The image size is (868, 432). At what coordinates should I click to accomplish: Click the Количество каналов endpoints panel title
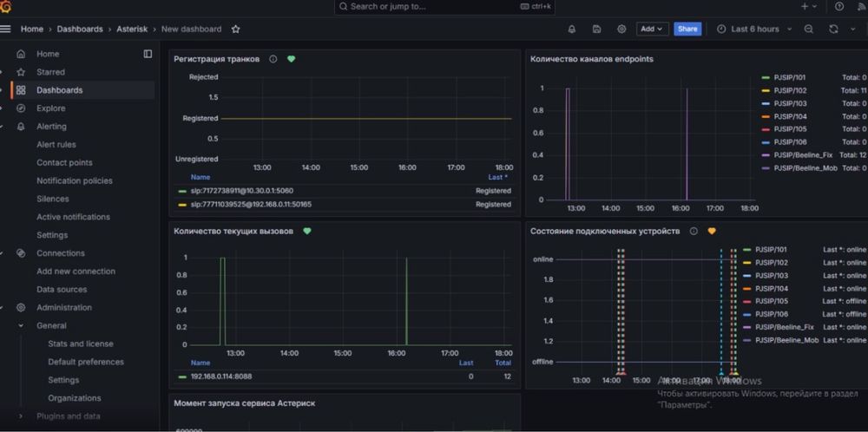592,59
